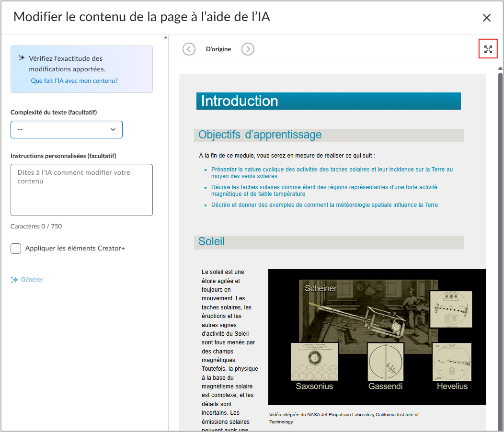Click the left panel scroll-up arrow
The image size is (504, 432).
[x=166, y=38]
